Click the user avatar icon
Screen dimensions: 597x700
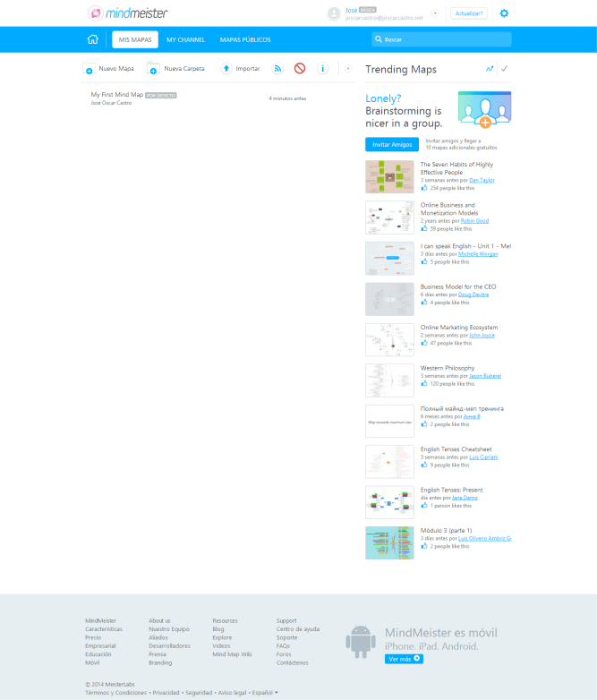pyautogui.click(x=334, y=13)
